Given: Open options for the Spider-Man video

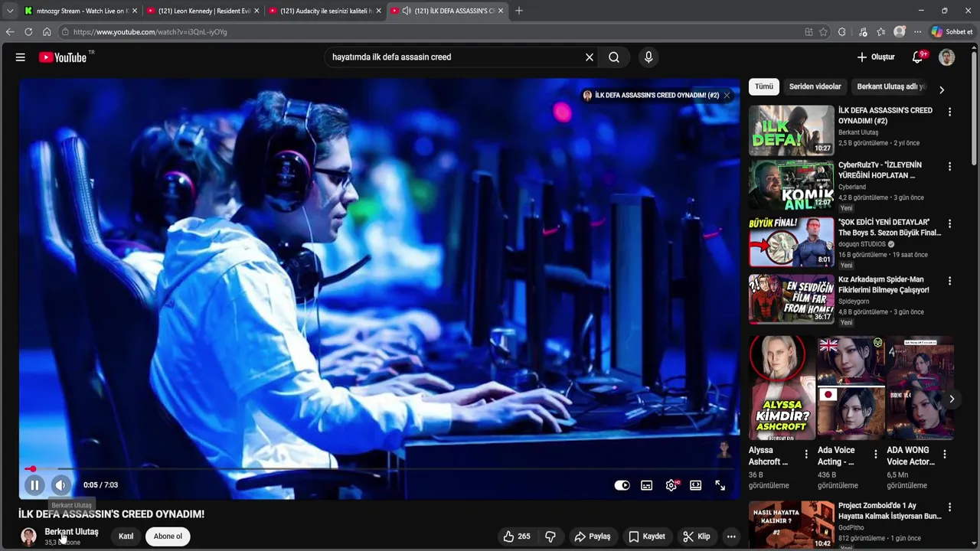Looking at the screenshot, I should tap(949, 282).
